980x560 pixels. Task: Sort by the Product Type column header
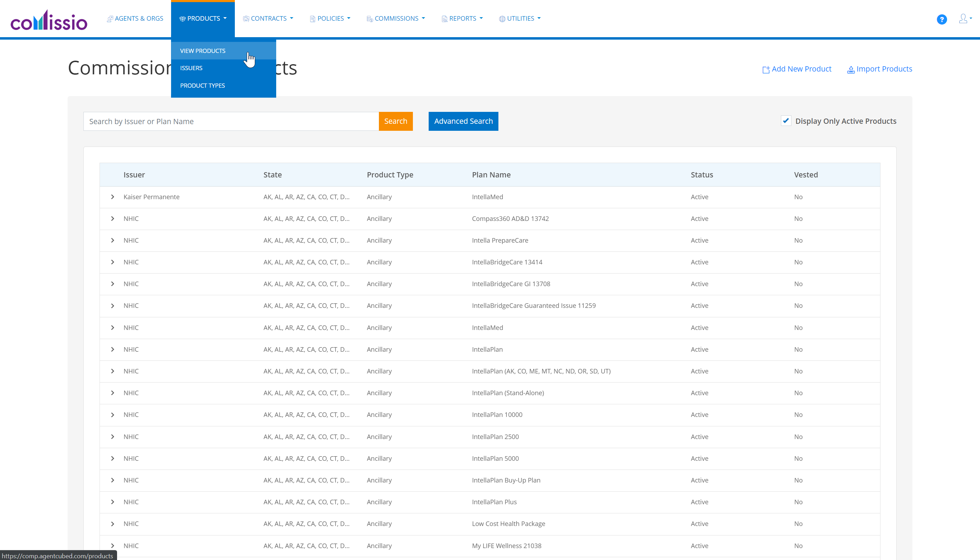pyautogui.click(x=390, y=175)
